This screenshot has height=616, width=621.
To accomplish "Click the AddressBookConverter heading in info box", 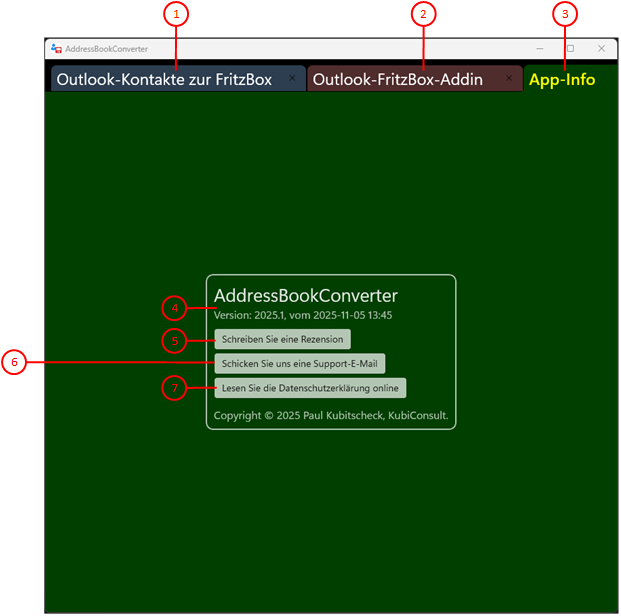I will (306, 295).
